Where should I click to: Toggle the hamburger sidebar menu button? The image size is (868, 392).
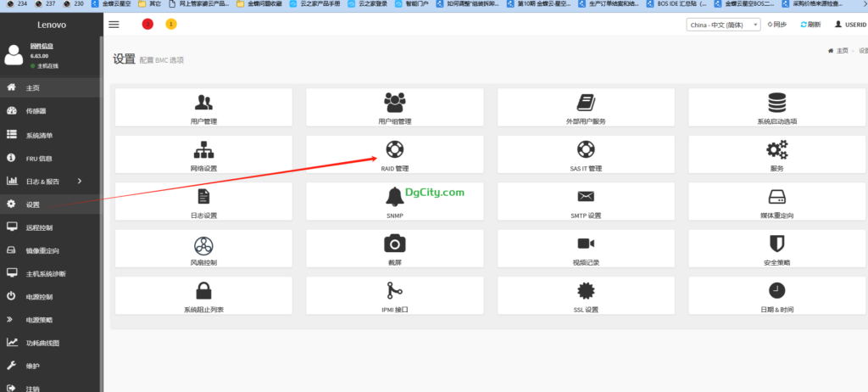tap(114, 25)
